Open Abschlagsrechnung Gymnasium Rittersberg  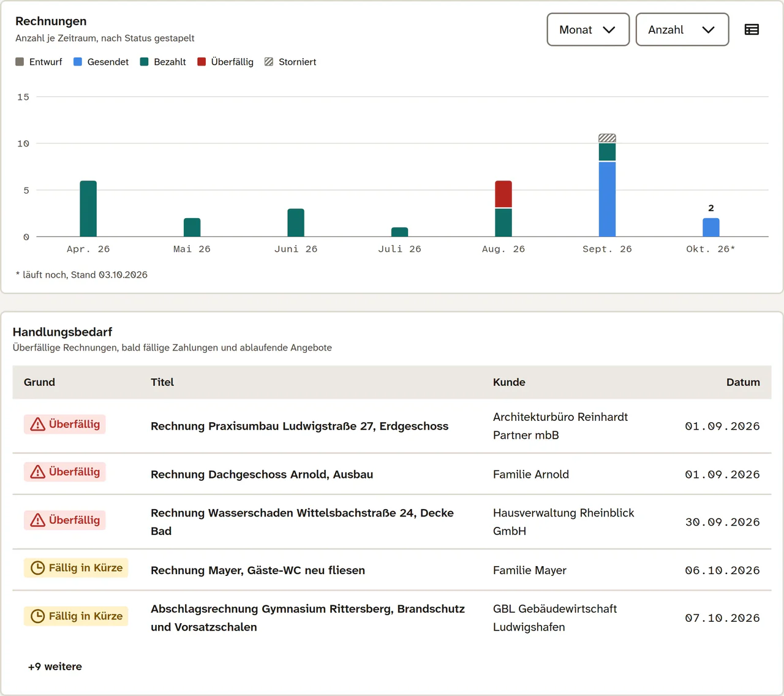(308, 618)
